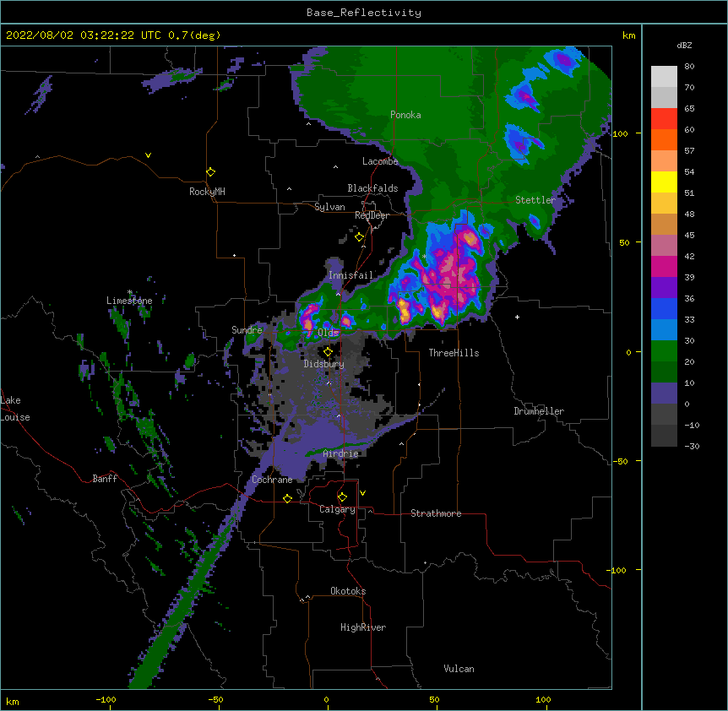
Task: Click the -30 value on the dBZ scale
Action: point(692,446)
